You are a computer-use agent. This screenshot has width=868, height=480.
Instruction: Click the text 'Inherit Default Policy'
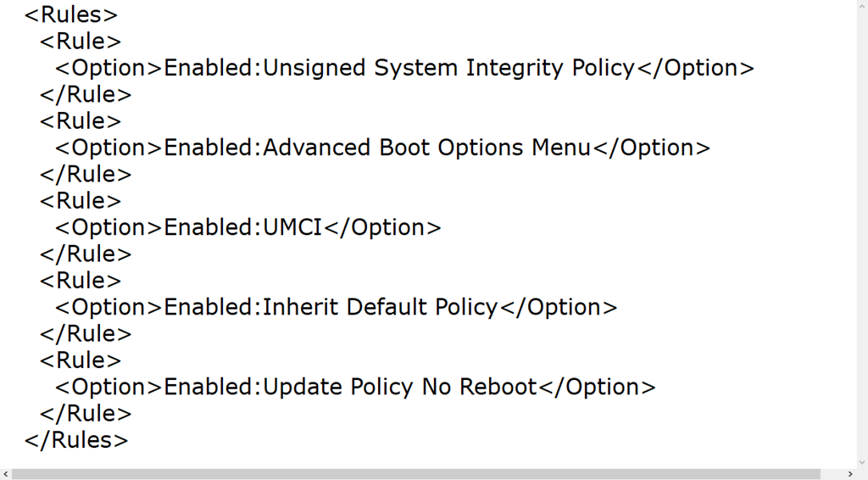(x=381, y=307)
